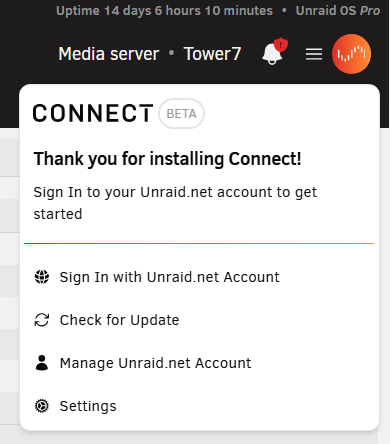Open the hamburger menu icon

click(314, 54)
